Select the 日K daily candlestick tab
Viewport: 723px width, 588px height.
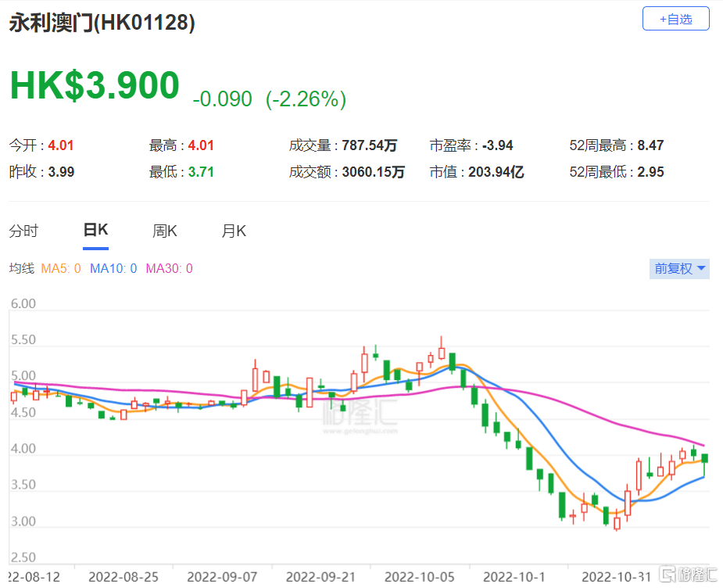[x=95, y=229]
